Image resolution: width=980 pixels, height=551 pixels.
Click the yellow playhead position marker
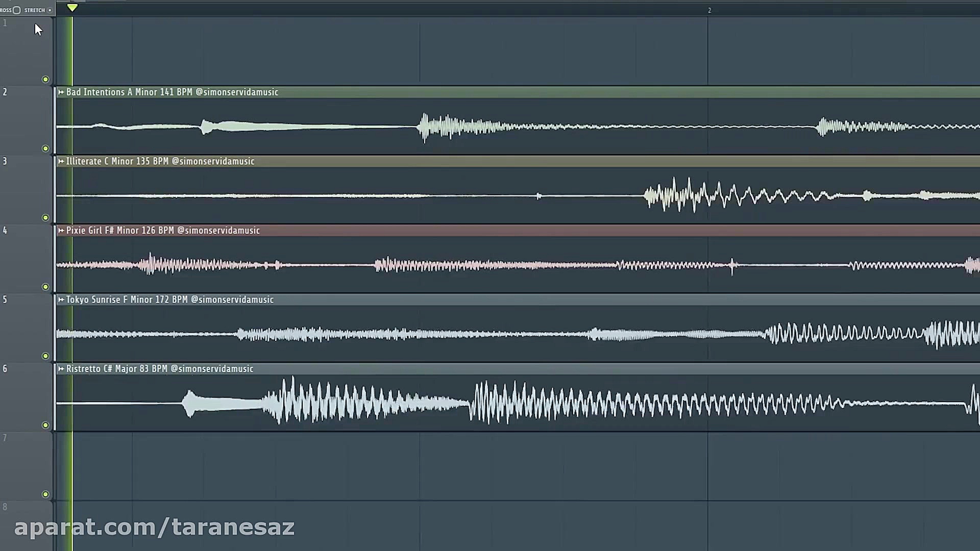pos(72,8)
